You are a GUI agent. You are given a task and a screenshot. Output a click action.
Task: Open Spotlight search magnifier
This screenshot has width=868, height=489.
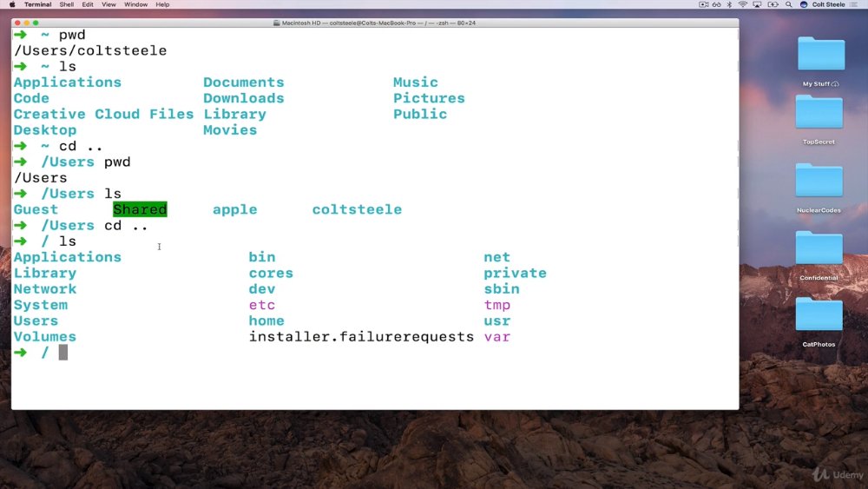789,4
